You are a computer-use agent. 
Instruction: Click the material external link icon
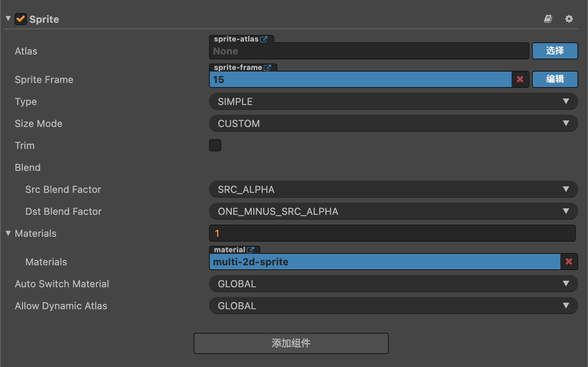point(250,250)
